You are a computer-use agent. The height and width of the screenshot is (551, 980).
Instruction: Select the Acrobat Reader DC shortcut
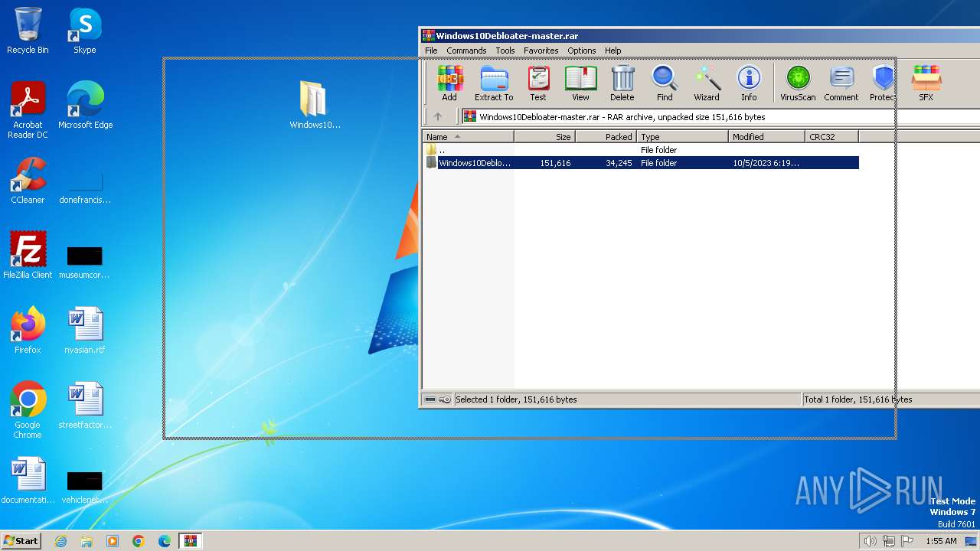click(x=28, y=110)
